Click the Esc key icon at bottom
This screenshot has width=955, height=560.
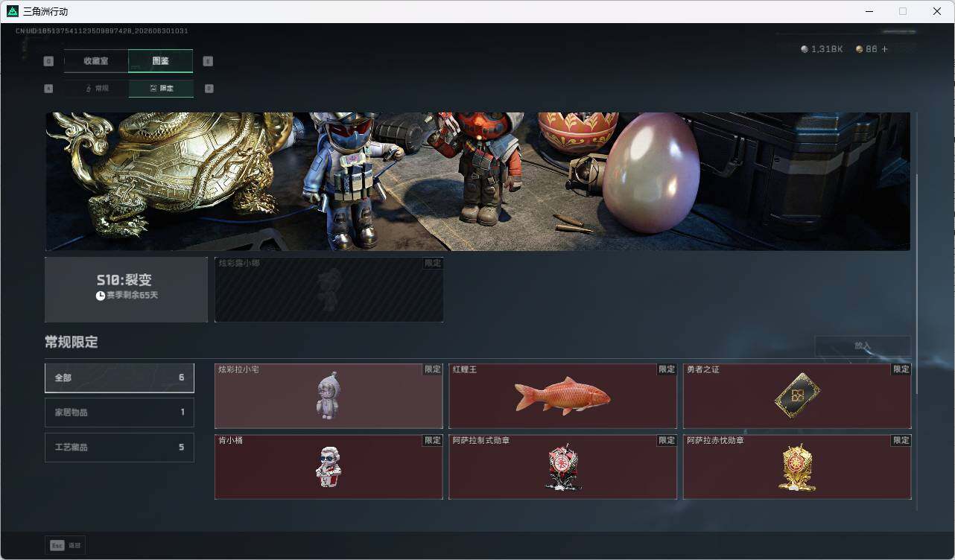pyautogui.click(x=57, y=545)
